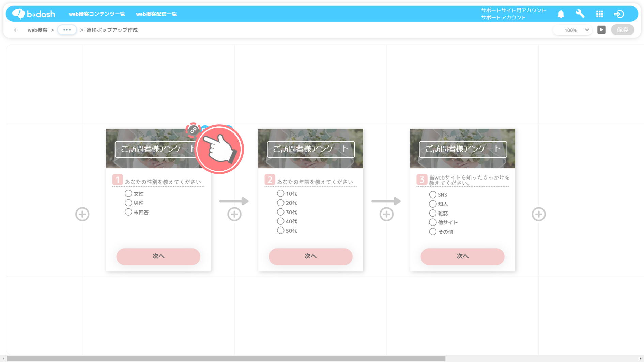Click the transition arrow between cards 2 and 3

[x=386, y=201]
